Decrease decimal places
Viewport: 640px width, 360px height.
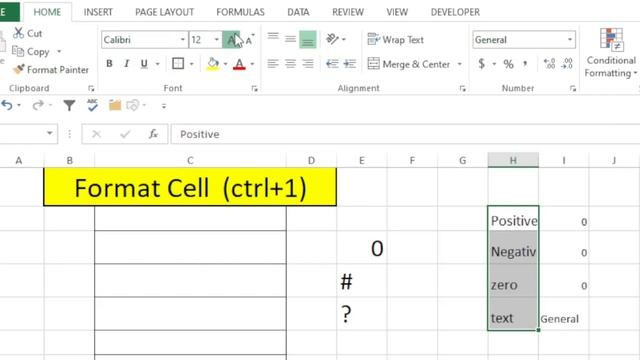[x=567, y=64]
